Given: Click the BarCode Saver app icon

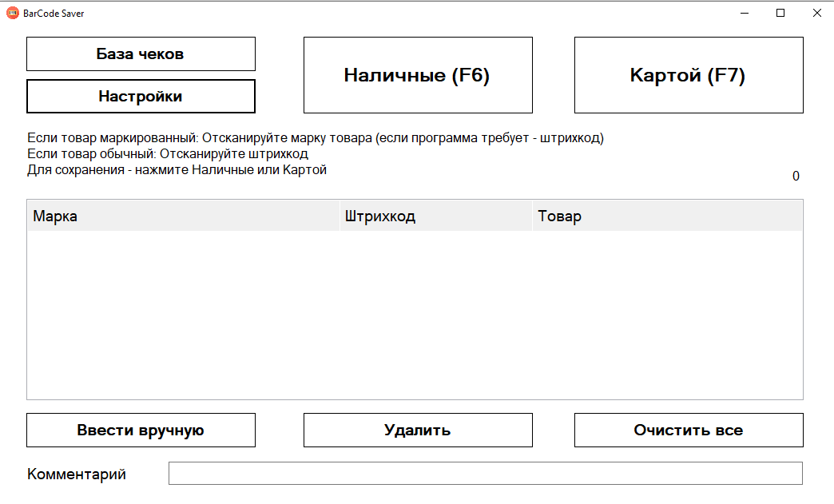Looking at the screenshot, I should pyautogui.click(x=13, y=13).
